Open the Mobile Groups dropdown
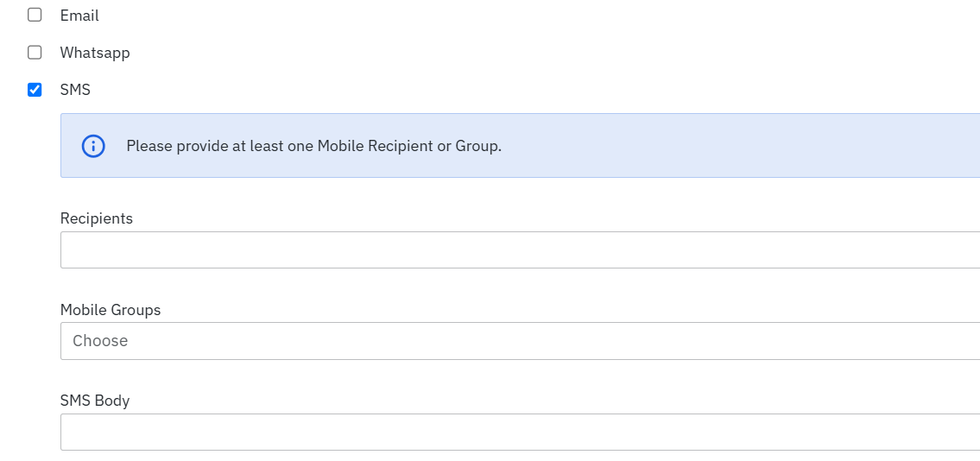Viewport: 980px width, 461px height. (x=518, y=341)
